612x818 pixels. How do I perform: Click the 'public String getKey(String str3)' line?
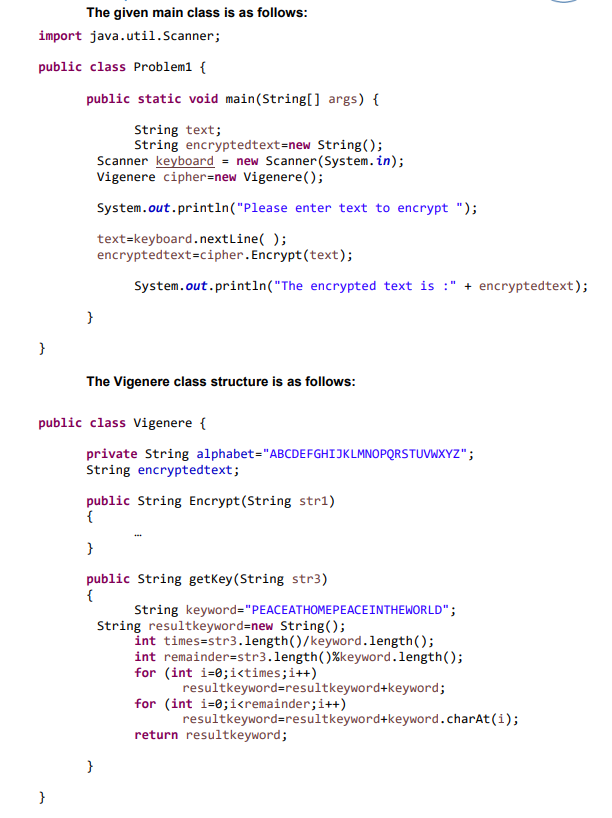207,579
